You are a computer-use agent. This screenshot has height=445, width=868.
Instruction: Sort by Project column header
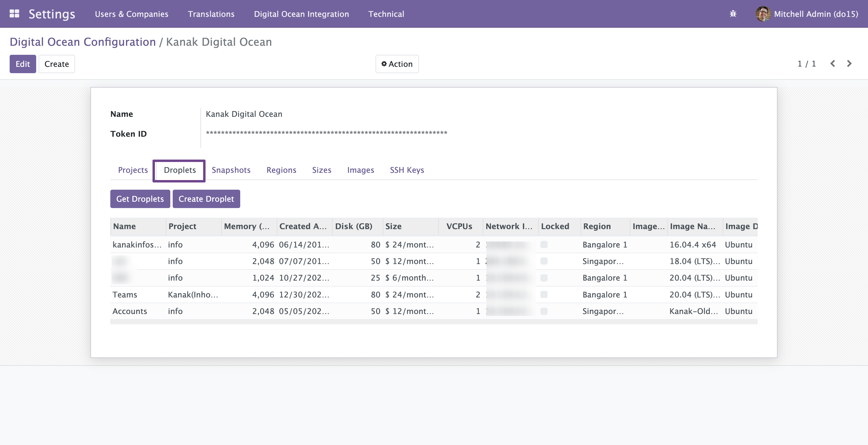194,226
